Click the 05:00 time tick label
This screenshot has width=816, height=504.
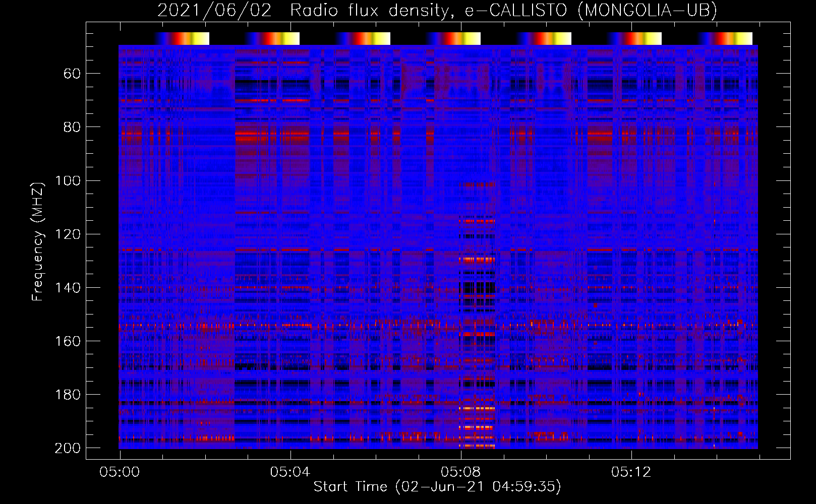pyautogui.click(x=120, y=472)
